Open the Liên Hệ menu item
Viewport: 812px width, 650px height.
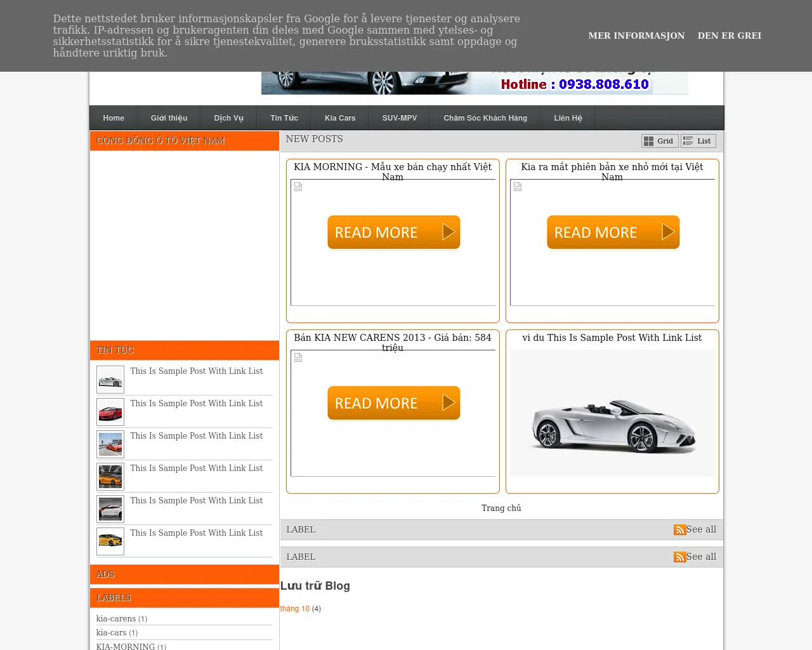[568, 118]
